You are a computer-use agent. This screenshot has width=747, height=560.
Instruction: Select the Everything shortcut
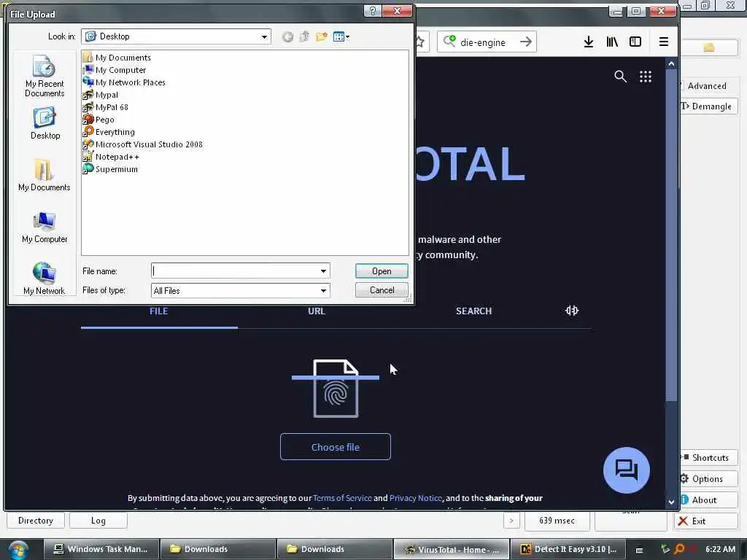(x=109, y=132)
